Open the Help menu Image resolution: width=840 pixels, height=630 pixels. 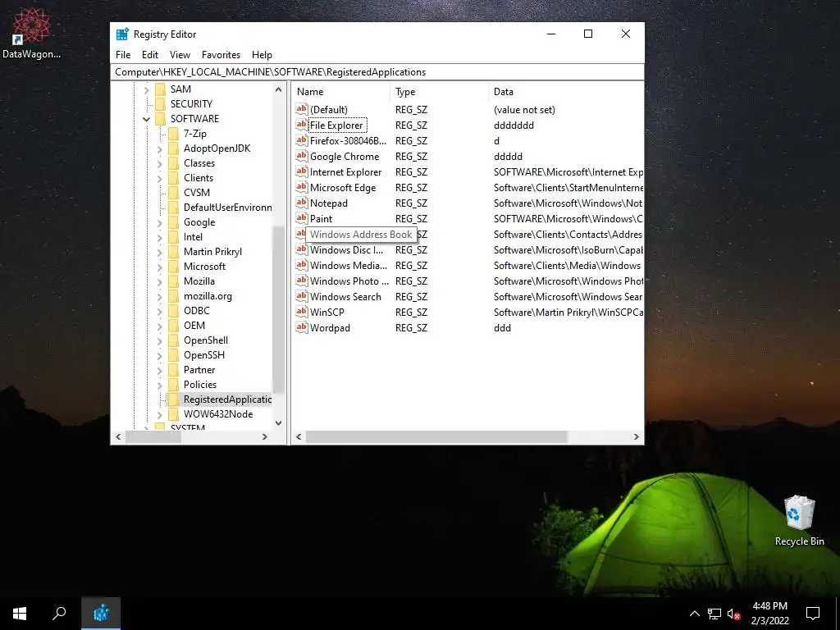tap(262, 55)
